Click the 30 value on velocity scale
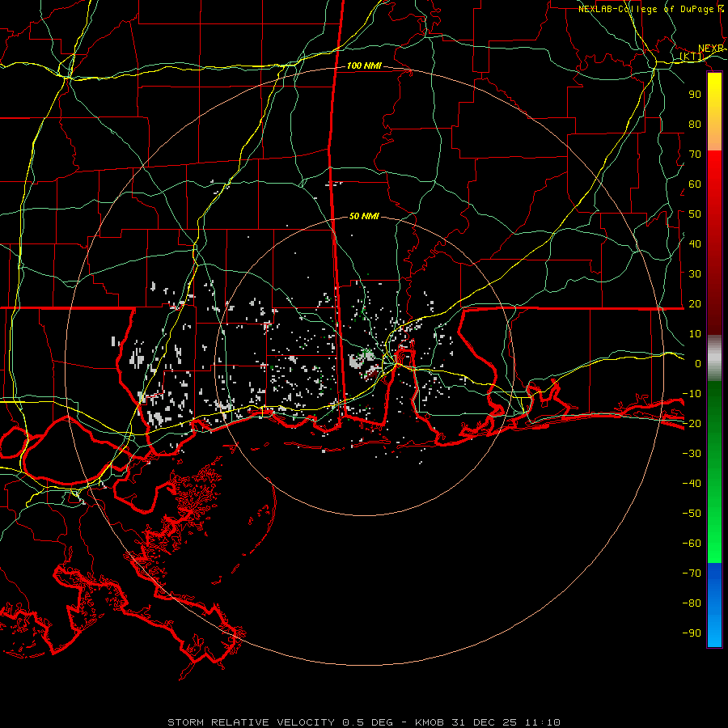 coord(695,274)
